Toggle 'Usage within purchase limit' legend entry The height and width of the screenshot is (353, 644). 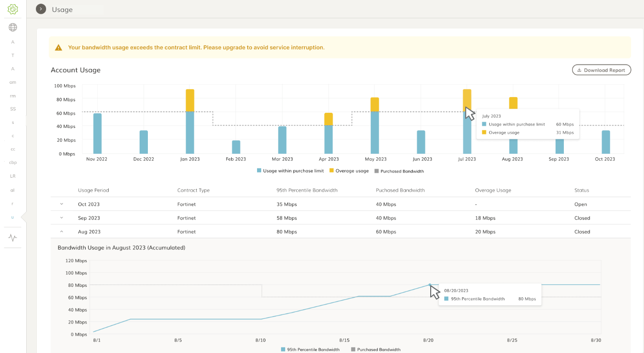290,171
